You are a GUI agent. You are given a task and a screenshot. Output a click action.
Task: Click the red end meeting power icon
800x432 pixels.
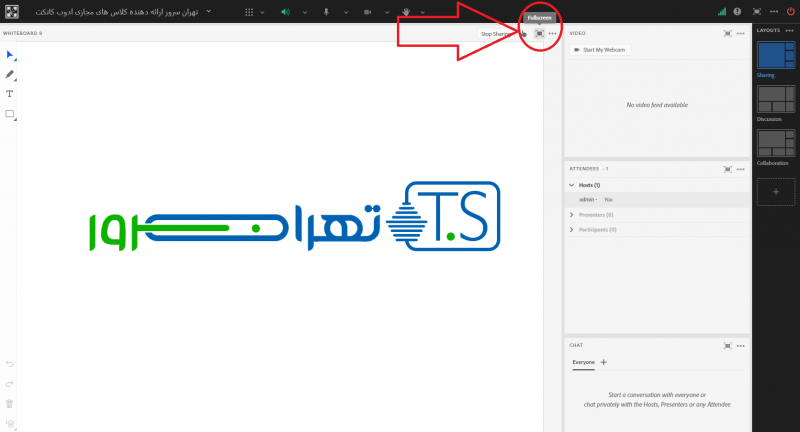pos(790,11)
